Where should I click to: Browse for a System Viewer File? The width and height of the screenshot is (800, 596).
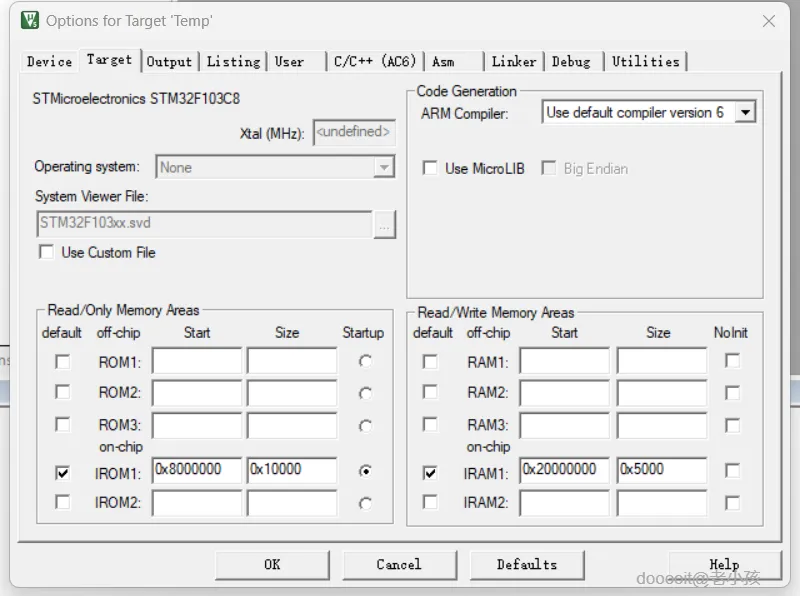point(384,225)
